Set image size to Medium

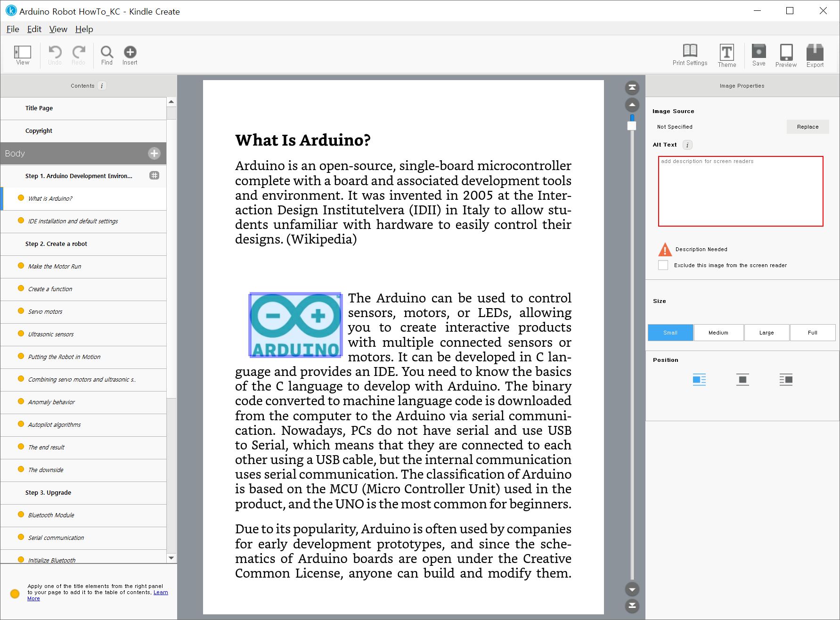coord(718,333)
